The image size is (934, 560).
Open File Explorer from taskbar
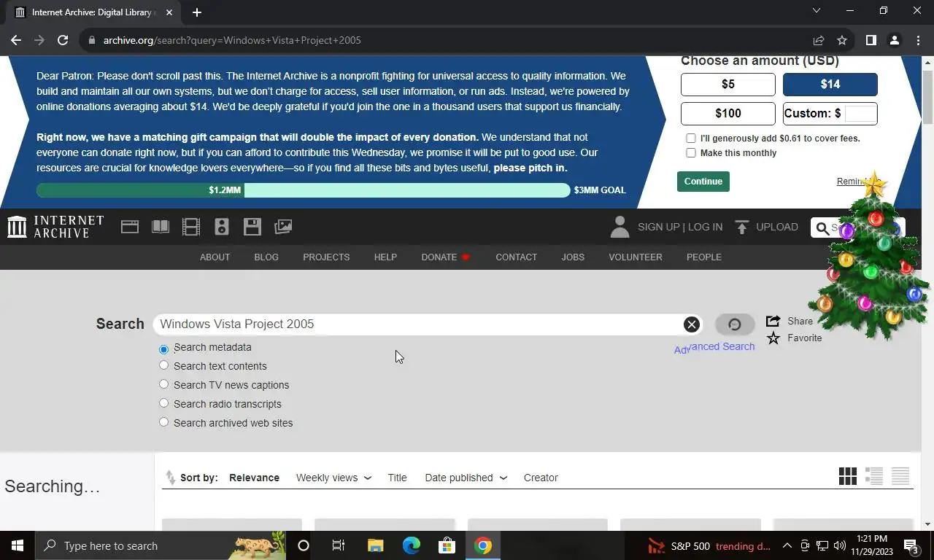pos(375,545)
